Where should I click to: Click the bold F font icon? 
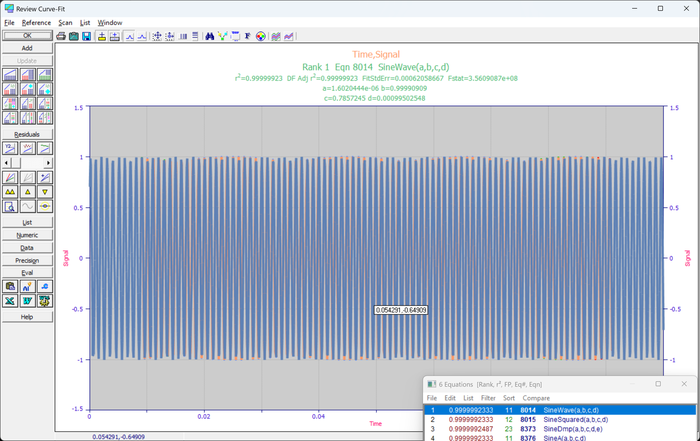pos(247,36)
